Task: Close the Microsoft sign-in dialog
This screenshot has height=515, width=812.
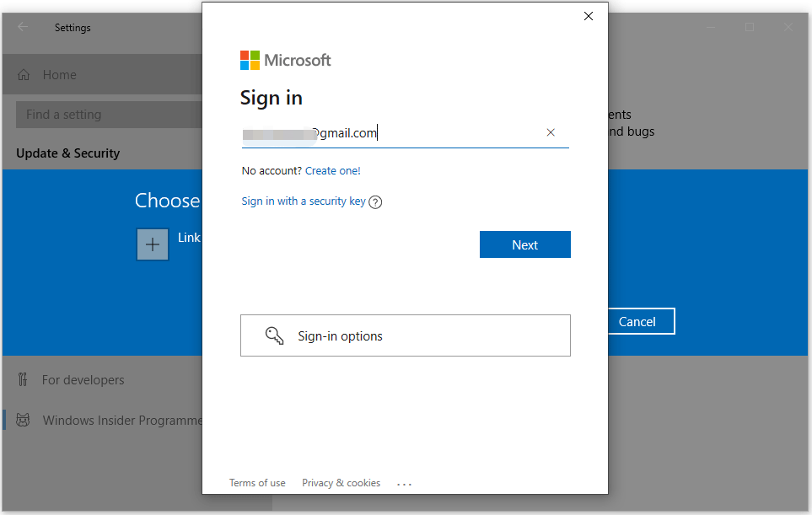Action: point(589,16)
